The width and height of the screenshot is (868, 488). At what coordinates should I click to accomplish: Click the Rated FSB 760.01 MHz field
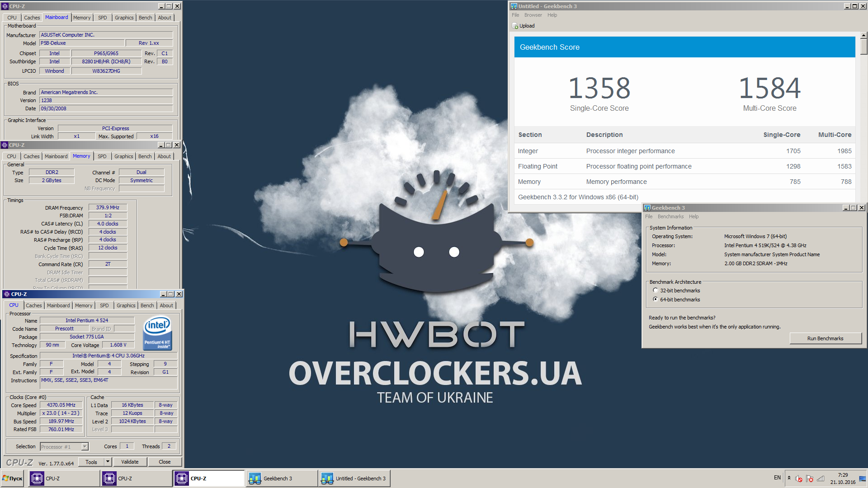click(x=61, y=429)
